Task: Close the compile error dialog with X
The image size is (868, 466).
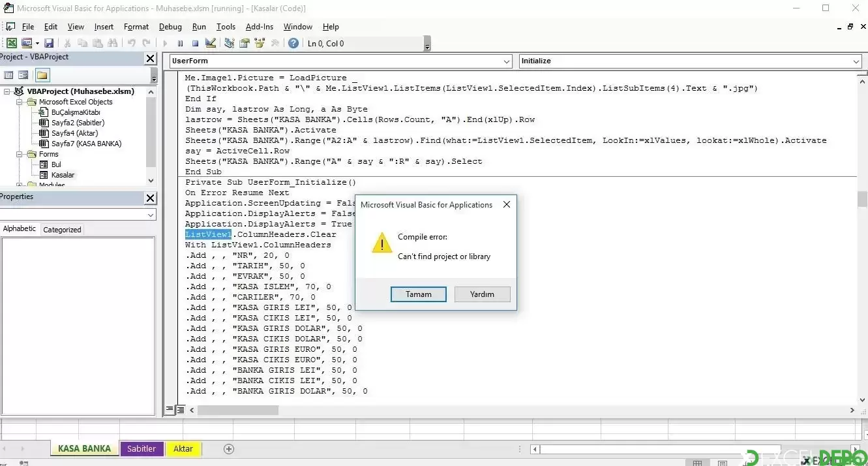Action: coord(506,204)
